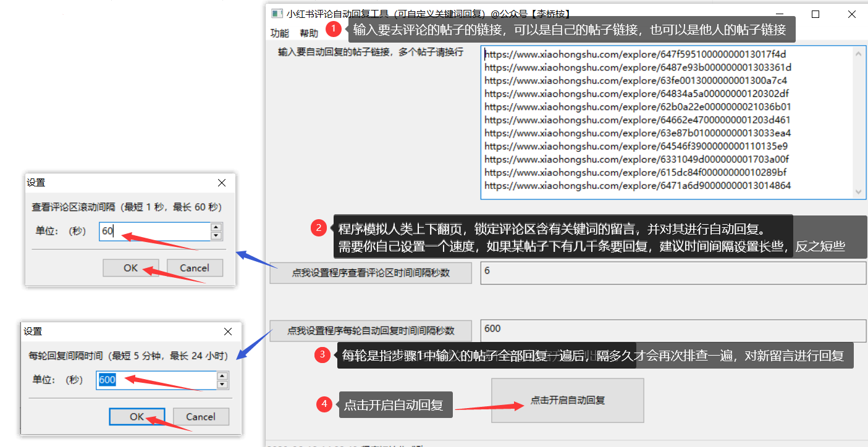Open the 功能 menu
This screenshot has height=447, width=868.
click(279, 33)
